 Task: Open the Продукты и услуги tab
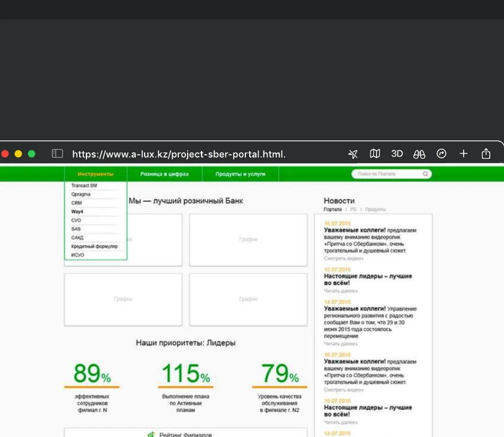(x=240, y=174)
